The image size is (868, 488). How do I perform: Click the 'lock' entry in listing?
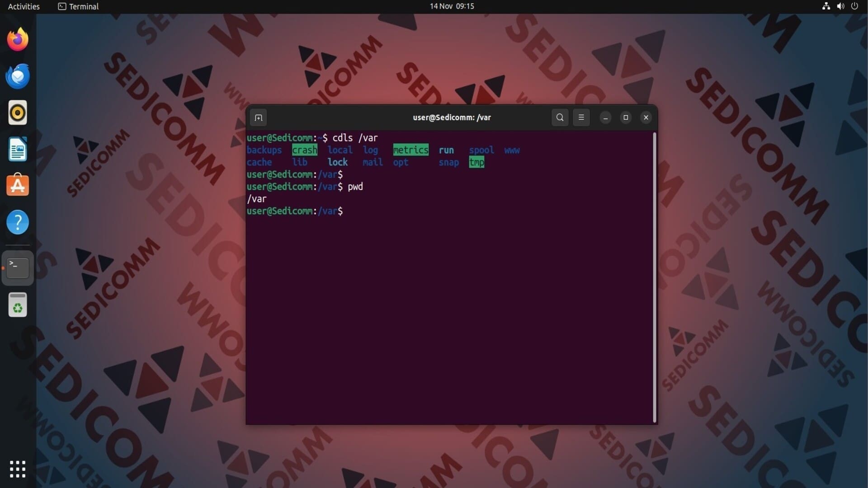point(338,162)
